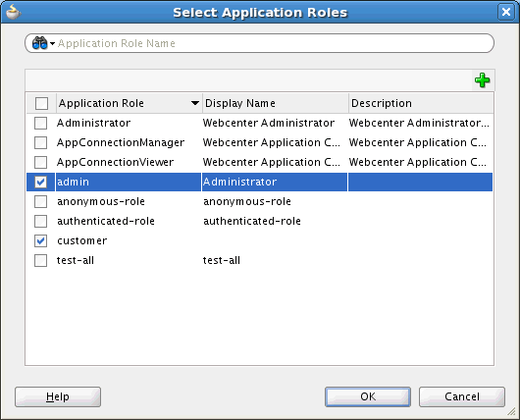Check the Administrator role checkbox
The height and width of the screenshot is (420, 520).
[x=41, y=123]
